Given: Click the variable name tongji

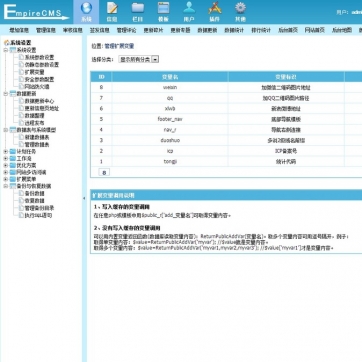Looking at the screenshot, I should tap(170, 162).
